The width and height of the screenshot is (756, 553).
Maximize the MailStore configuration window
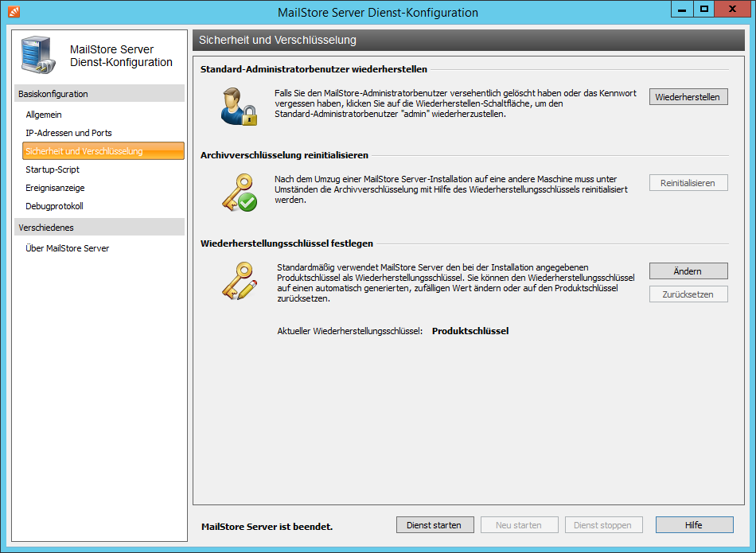click(704, 10)
